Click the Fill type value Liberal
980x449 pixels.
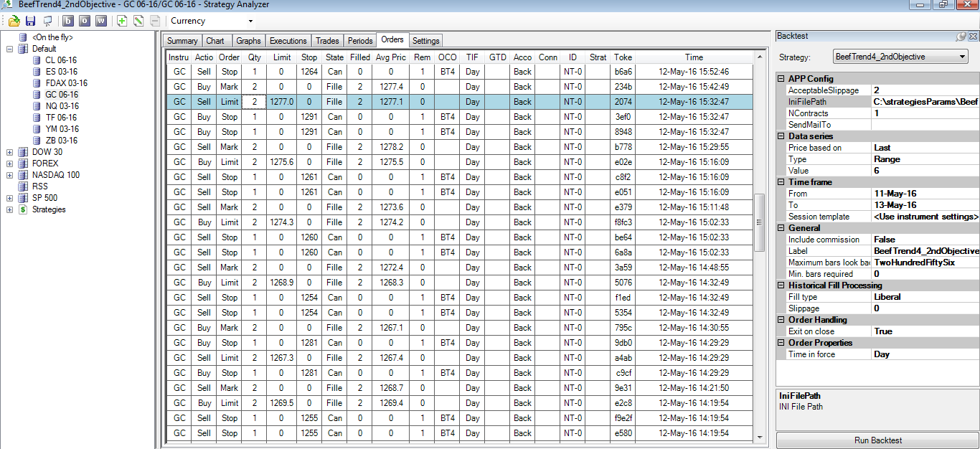[x=925, y=297]
